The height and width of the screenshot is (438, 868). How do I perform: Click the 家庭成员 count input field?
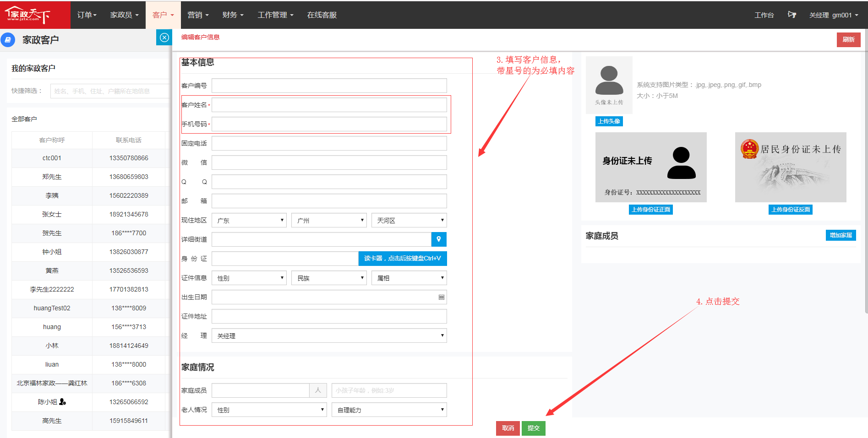click(261, 390)
